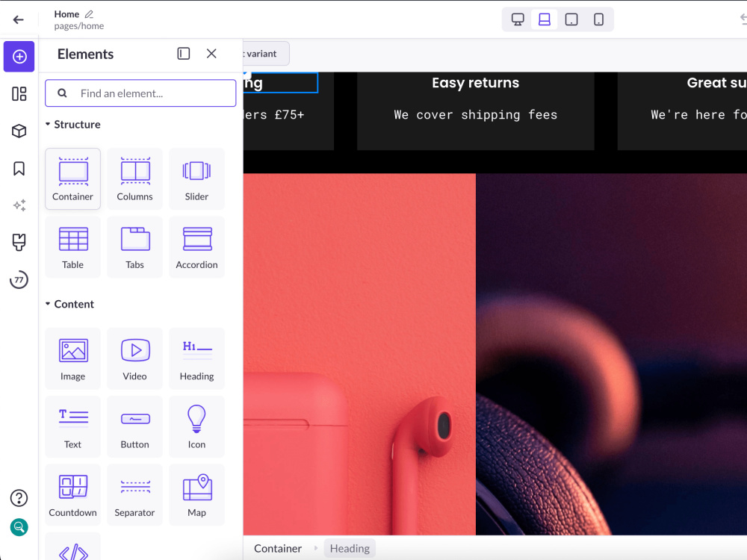Select the code embed element

(x=73, y=547)
